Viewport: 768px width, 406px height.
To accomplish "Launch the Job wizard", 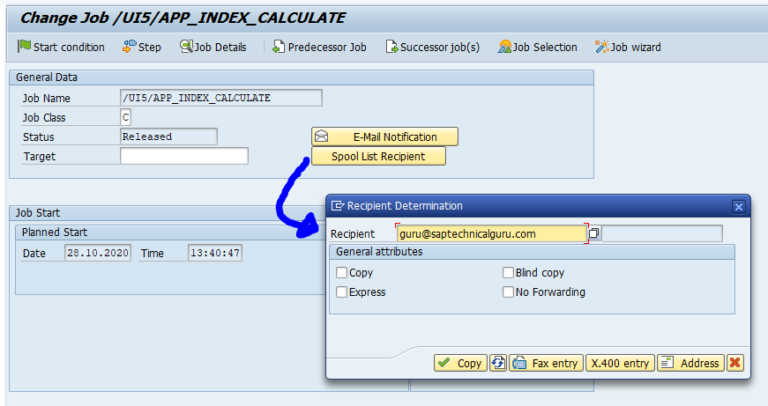I will [627, 47].
